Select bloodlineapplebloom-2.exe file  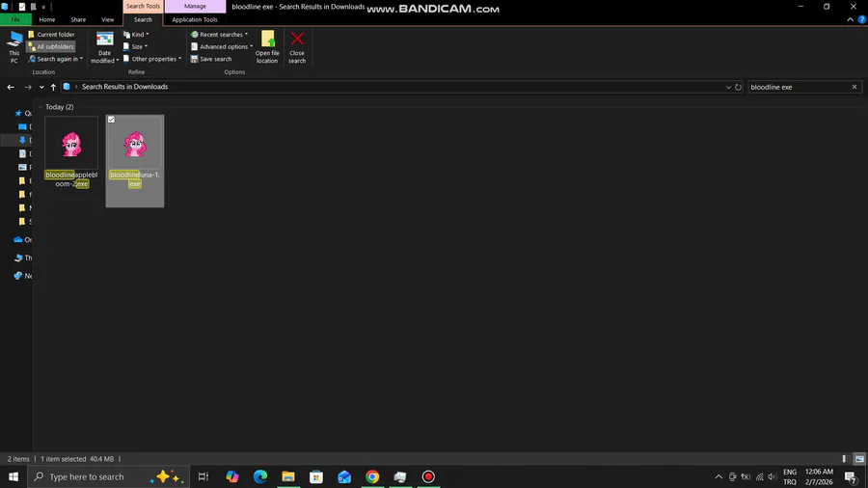pyautogui.click(x=71, y=152)
